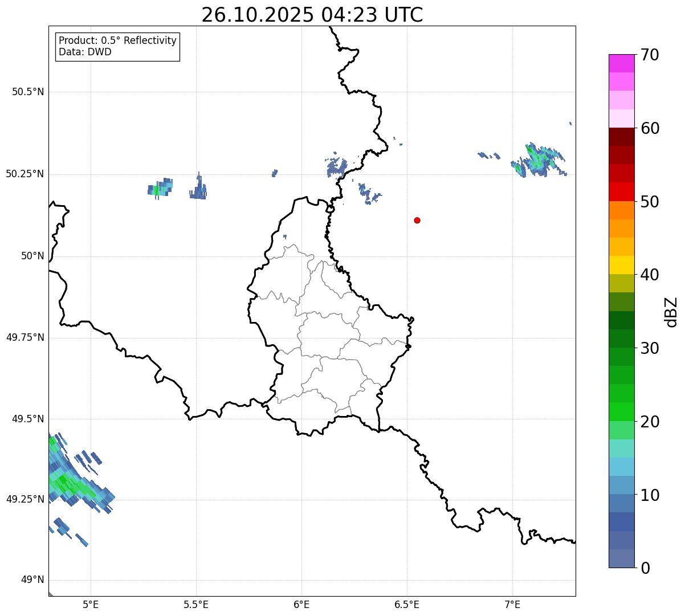Click the 5.5°E longitude label

pos(196,605)
